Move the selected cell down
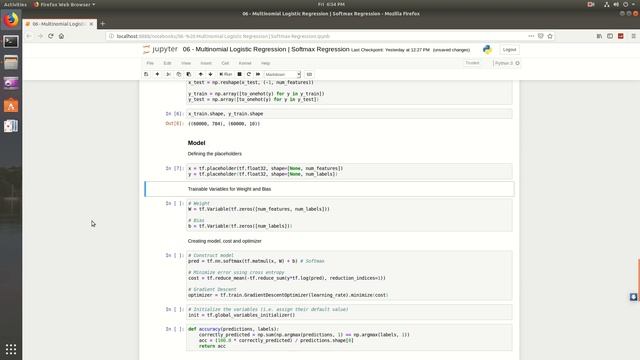The image size is (640, 360). (211, 74)
